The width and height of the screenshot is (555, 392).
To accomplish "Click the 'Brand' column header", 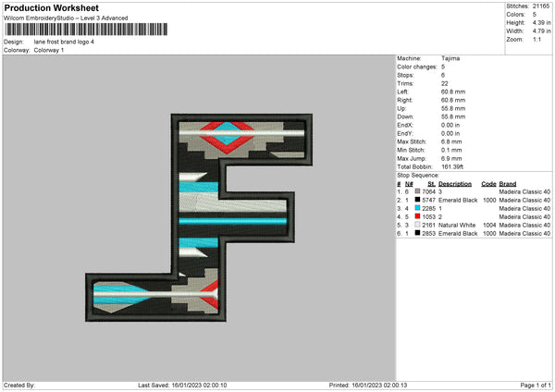I will 508,184.
